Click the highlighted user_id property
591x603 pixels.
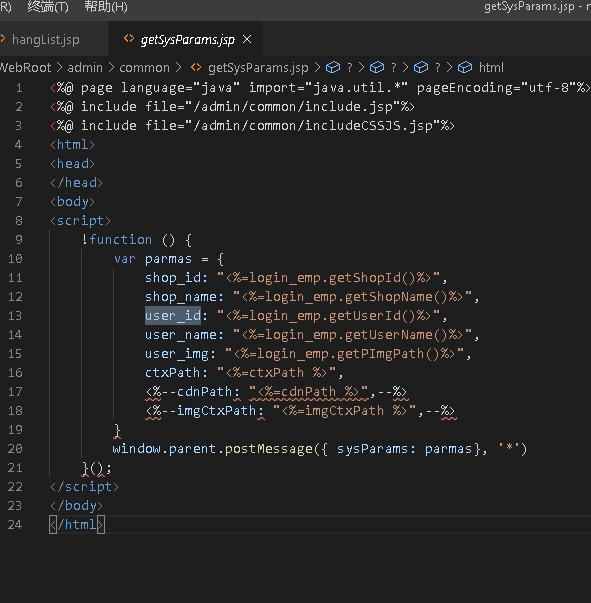pyautogui.click(x=173, y=316)
